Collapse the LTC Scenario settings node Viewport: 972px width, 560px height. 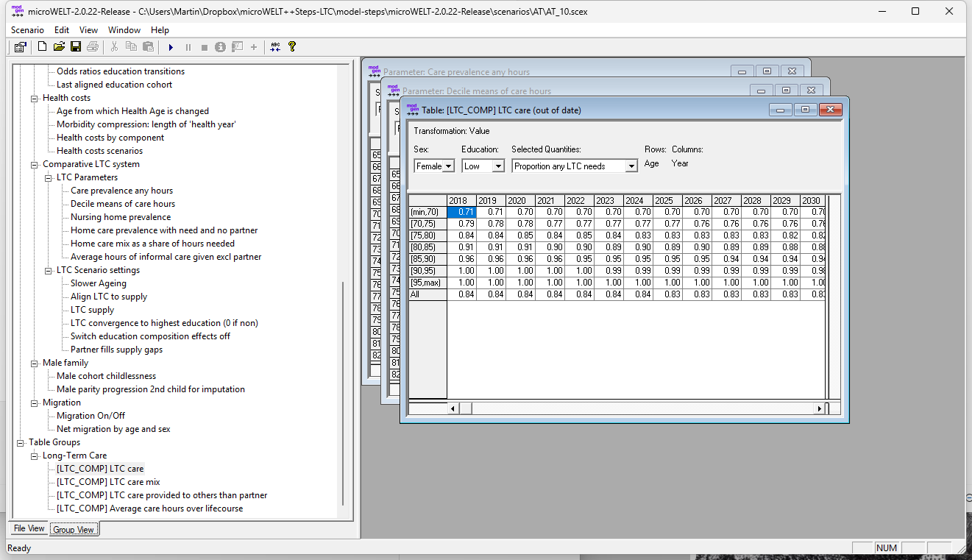click(48, 270)
